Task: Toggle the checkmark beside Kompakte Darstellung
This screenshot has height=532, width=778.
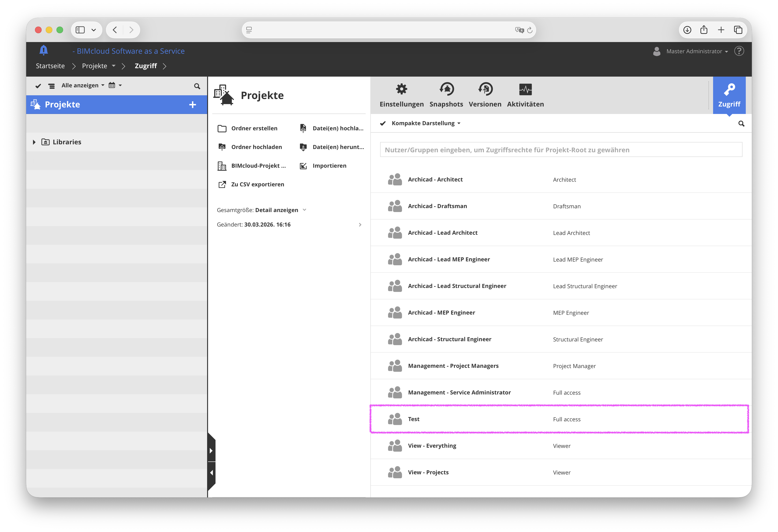Action: click(x=383, y=123)
